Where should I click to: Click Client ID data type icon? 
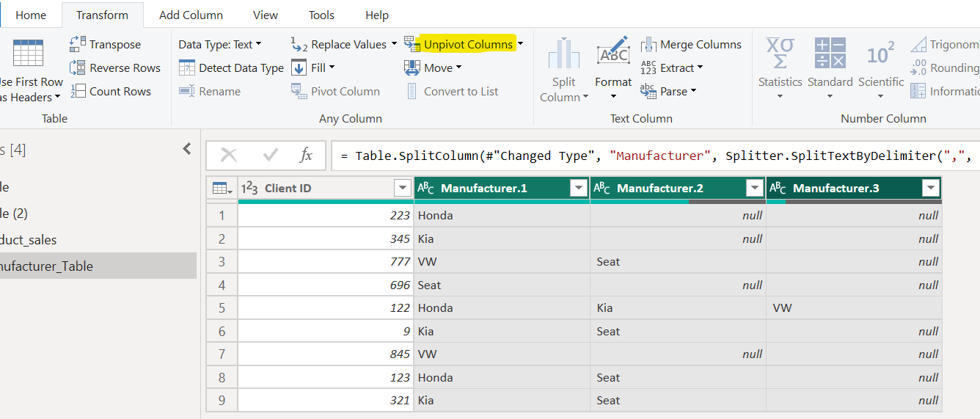pos(249,189)
